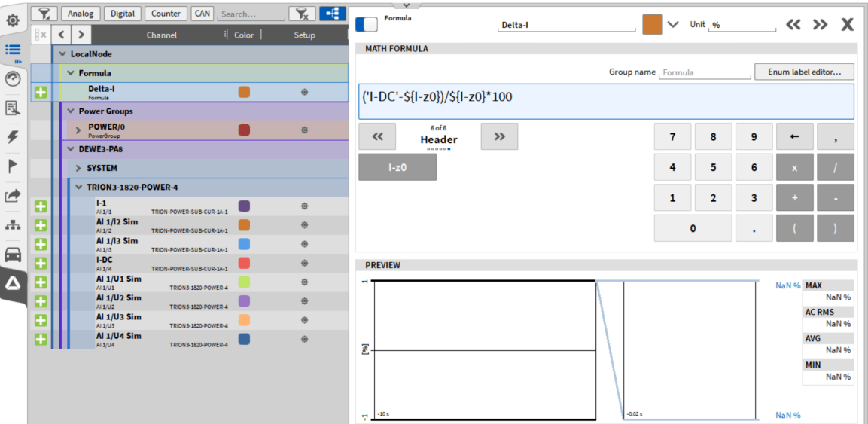Click into the math formula text field
Viewport: 868px width, 424px height.
[x=605, y=101]
